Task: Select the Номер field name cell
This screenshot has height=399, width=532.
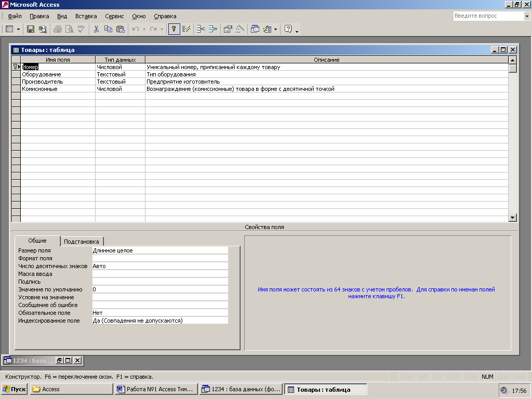Action: 58,67
